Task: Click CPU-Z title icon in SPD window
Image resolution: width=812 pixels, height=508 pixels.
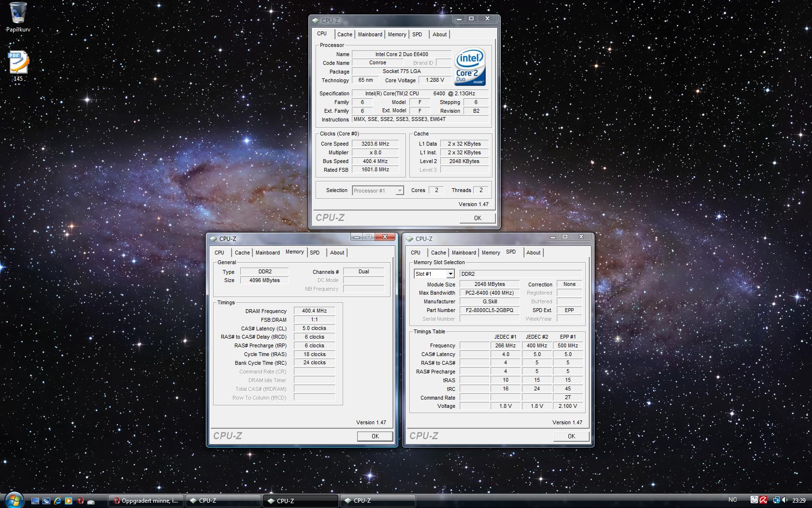Action: point(409,239)
